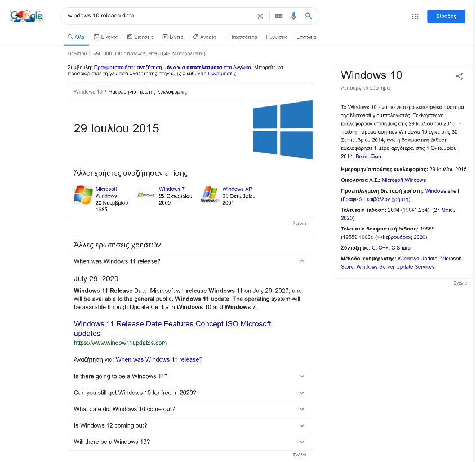The height and width of the screenshot is (462, 476).
Task: Open the Google apps grid icon
Action: pyautogui.click(x=415, y=16)
